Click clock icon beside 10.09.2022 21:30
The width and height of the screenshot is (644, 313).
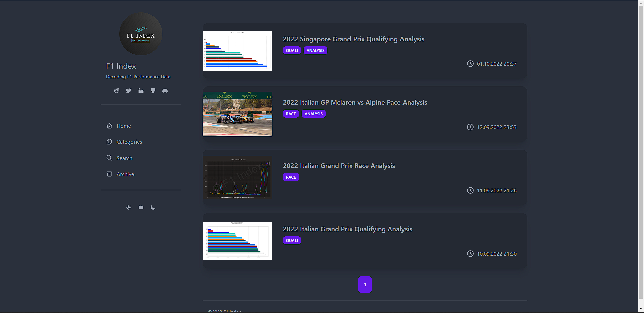(470, 254)
